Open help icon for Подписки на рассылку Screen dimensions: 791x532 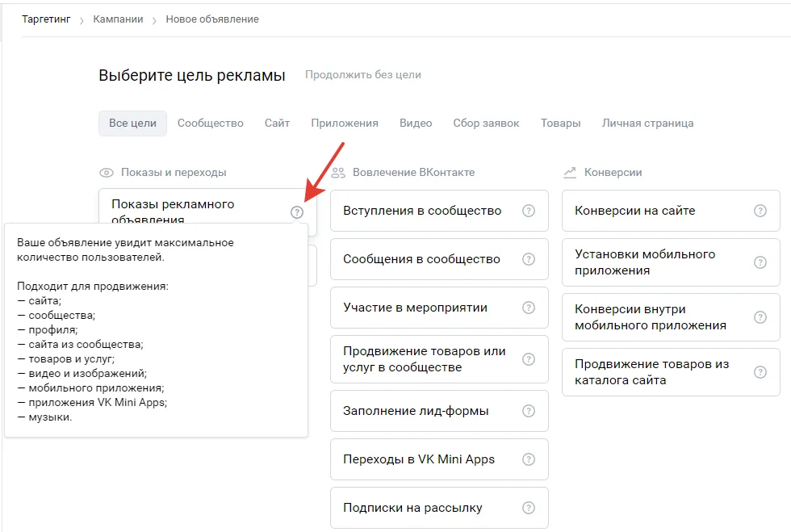coord(528,508)
